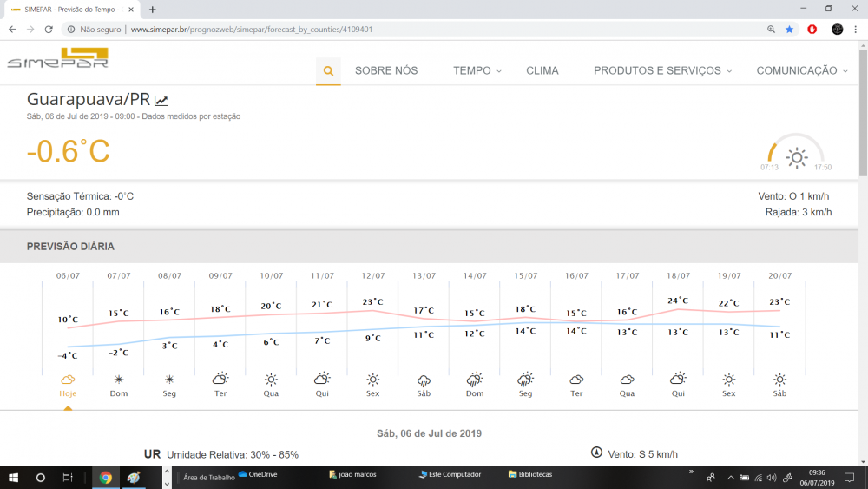Click the SIMEPAR logo
The width and height of the screenshot is (868, 489).
57,59
